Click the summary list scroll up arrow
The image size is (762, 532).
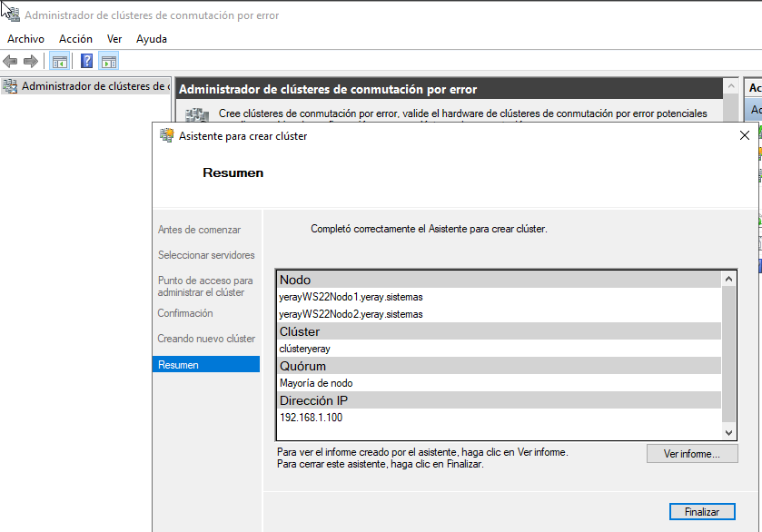tap(728, 279)
